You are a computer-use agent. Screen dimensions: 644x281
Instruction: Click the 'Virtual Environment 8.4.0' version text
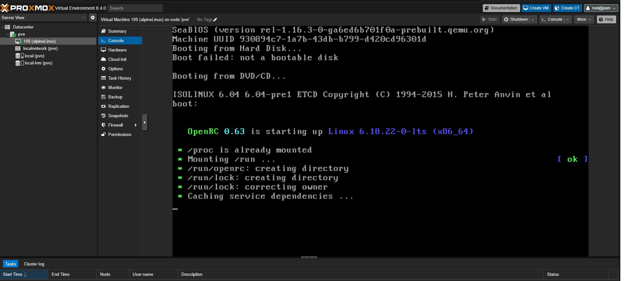(80, 8)
